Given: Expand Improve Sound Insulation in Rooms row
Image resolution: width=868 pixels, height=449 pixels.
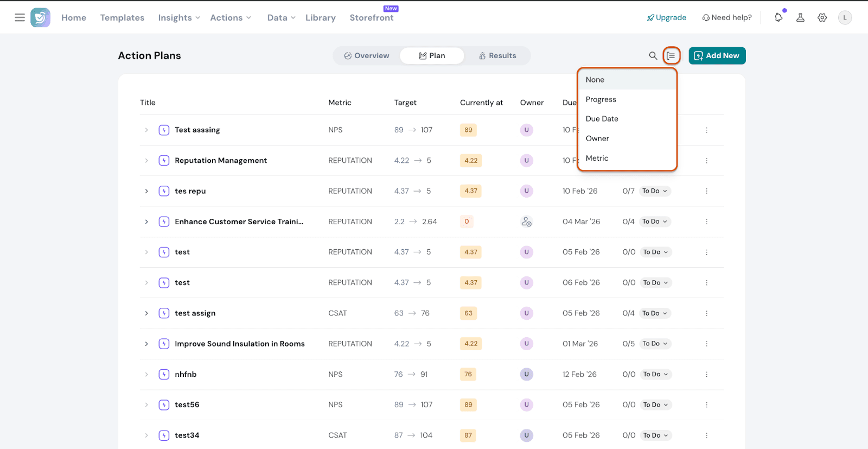Looking at the screenshot, I should click(146, 344).
